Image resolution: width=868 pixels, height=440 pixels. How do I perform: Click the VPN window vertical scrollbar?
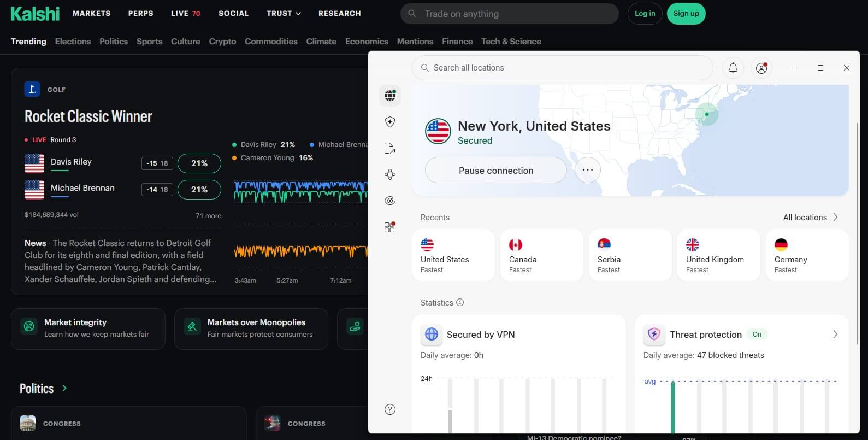point(857,232)
